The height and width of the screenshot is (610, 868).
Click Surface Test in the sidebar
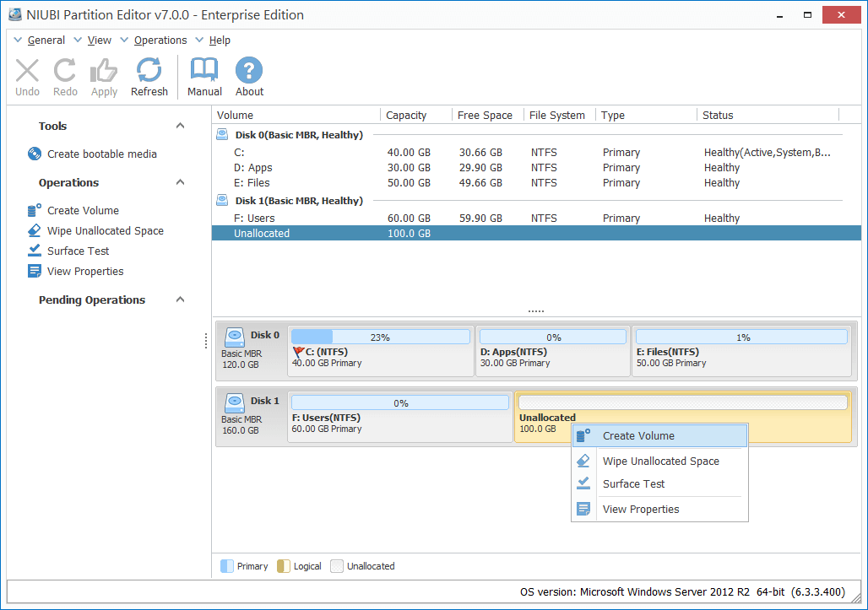coord(78,251)
